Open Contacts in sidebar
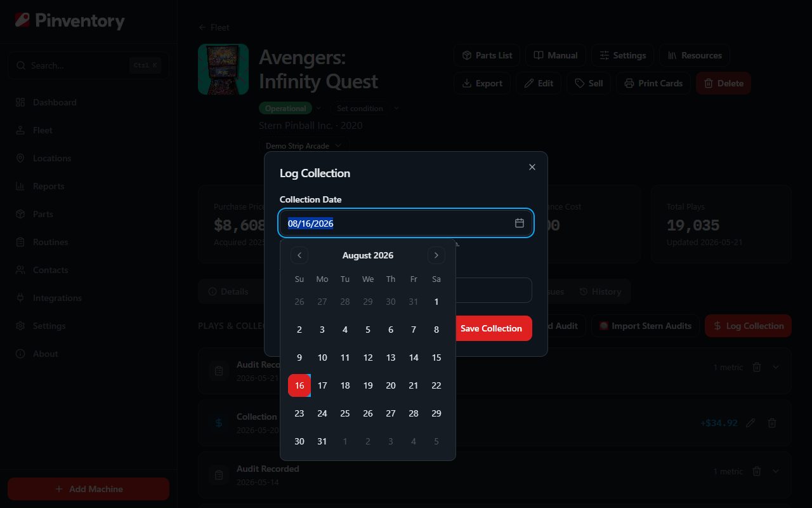The image size is (812, 508). coord(88,270)
